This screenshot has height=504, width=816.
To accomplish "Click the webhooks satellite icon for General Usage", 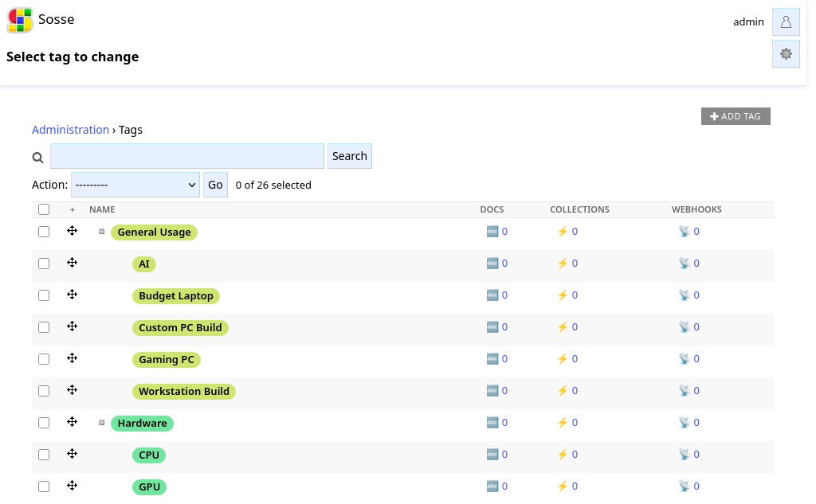I will pyautogui.click(x=685, y=232).
